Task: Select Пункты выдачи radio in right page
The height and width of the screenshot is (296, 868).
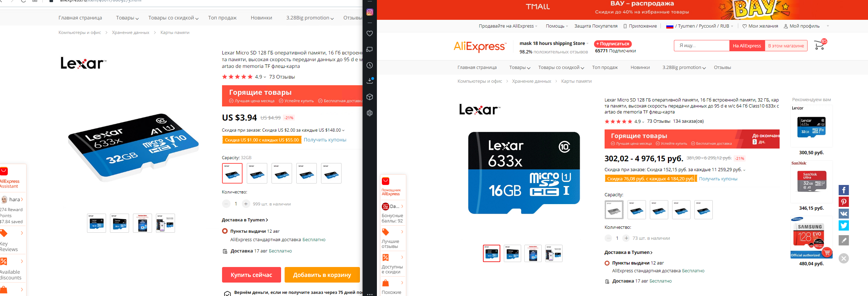Action: pyautogui.click(x=607, y=263)
